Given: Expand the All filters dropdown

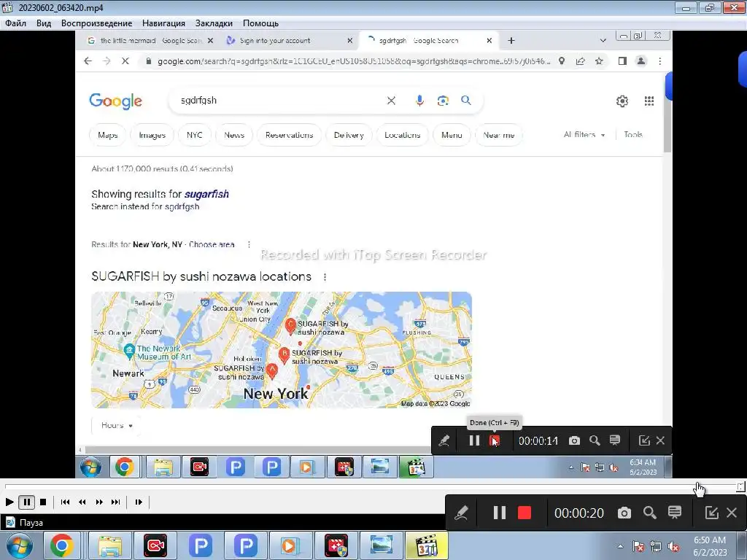Looking at the screenshot, I should pyautogui.click(x=584, y=135).
